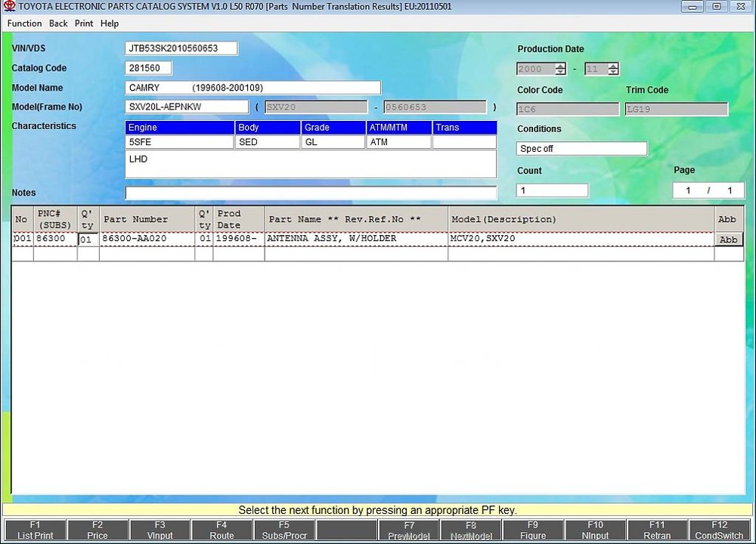The image size is (756, 544).
Task: Select the ATM/MTM characteristics header
Action: (x=398, y=127)
